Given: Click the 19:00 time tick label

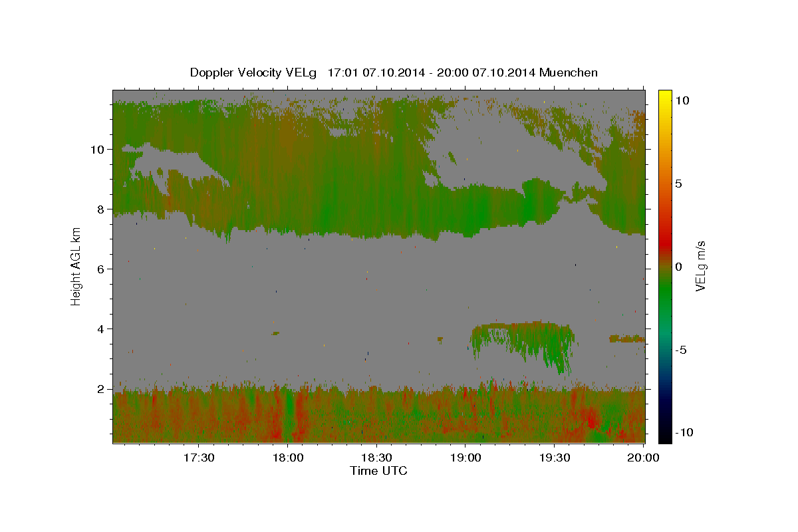Looking at the screenshot, I should click(x=465, y=458).
